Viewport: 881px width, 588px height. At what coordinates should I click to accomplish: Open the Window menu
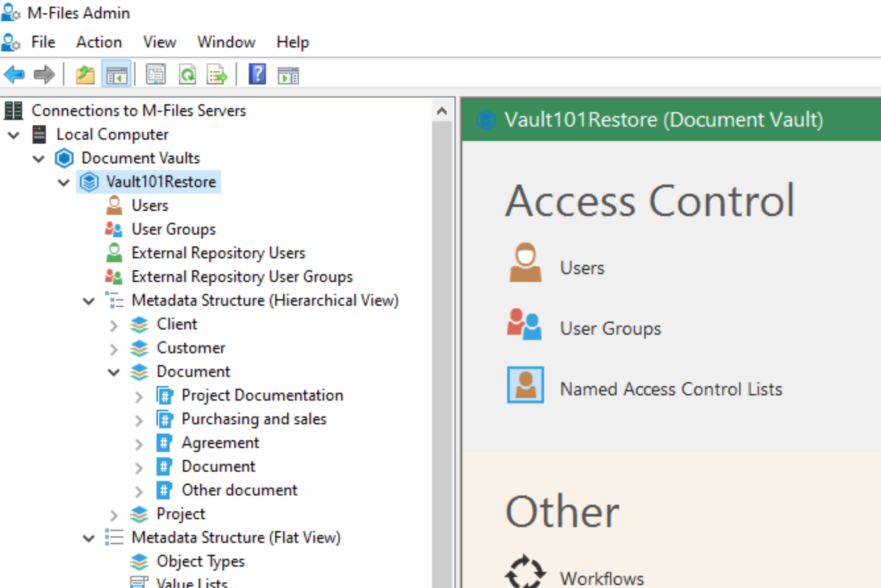coord(226,42)
